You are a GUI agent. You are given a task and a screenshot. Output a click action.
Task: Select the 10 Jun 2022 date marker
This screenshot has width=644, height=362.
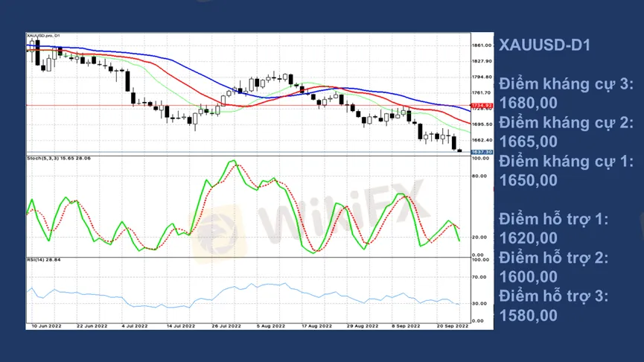click(x=45, y=326)
